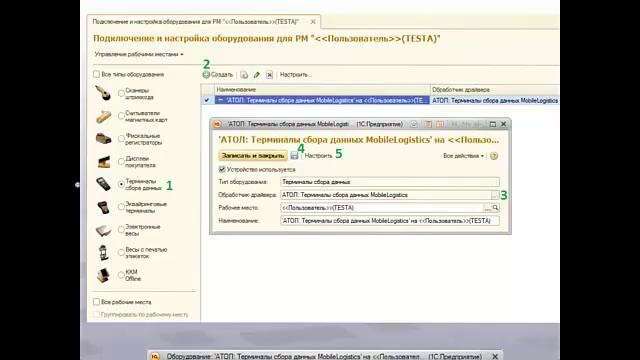Click the fiscal registrar icon
The width and height of the screenshot is (640, 360).
click(103, 139)
